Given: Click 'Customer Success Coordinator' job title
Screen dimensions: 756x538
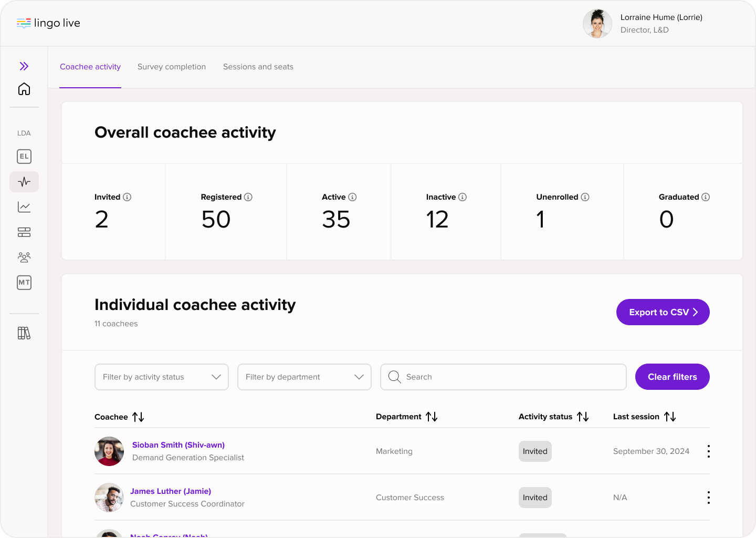Looking at the screenshot, I should [x=187, y=504].
